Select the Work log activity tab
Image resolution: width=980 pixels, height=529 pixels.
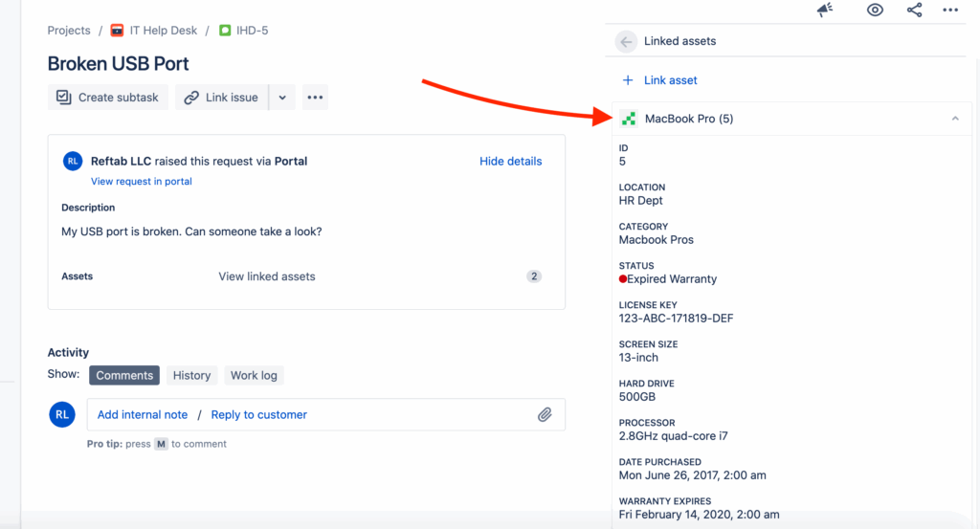tap(254, 375)
